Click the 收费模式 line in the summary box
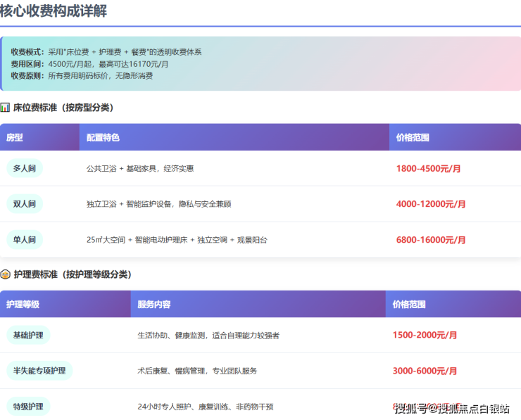This screenshot has height=420, width=521. (x=106, y=52)
